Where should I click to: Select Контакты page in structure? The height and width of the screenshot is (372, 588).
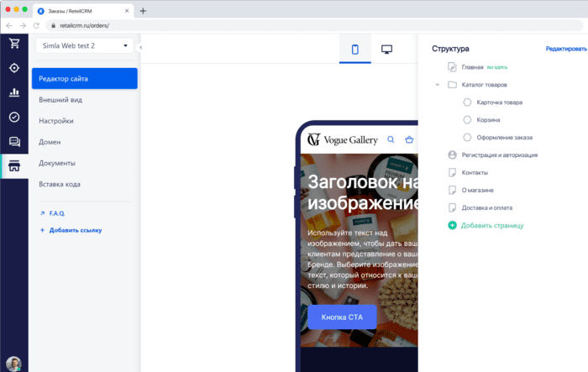point(475,172)
